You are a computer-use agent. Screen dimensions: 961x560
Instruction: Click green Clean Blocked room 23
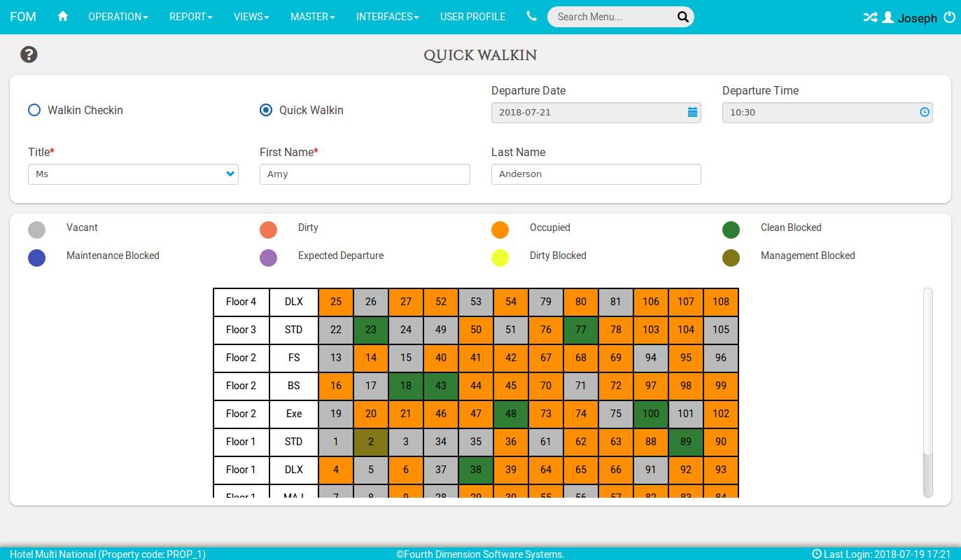point(371,330)
